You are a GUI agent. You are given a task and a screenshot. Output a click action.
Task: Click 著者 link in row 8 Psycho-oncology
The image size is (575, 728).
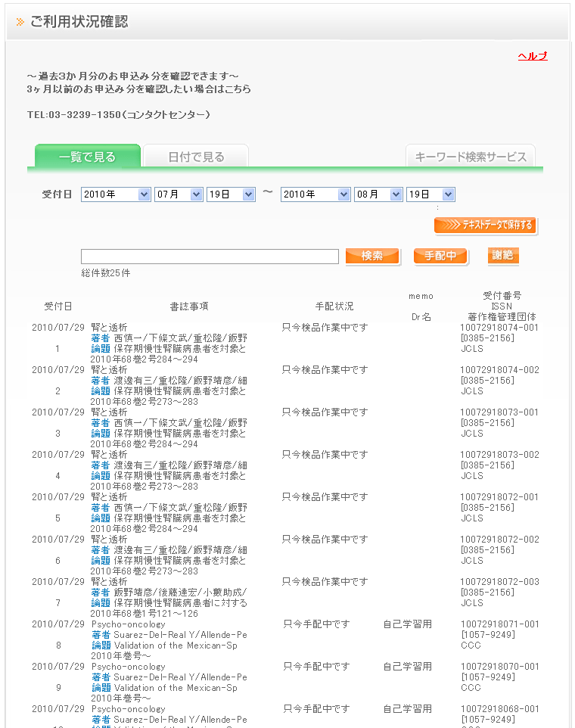[101, 635]
